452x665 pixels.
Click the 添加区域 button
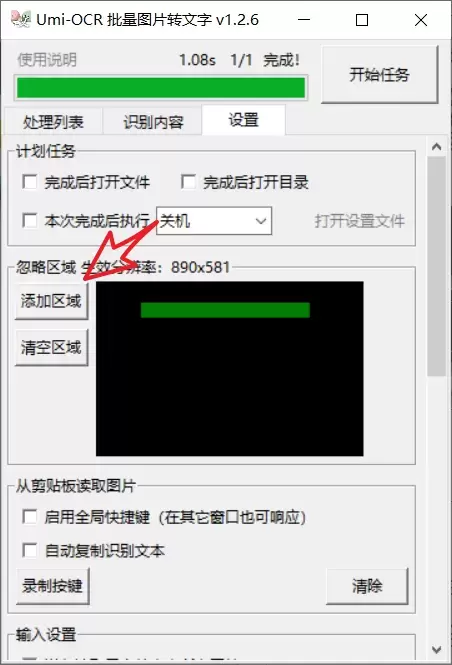click(x=51, y=301)
